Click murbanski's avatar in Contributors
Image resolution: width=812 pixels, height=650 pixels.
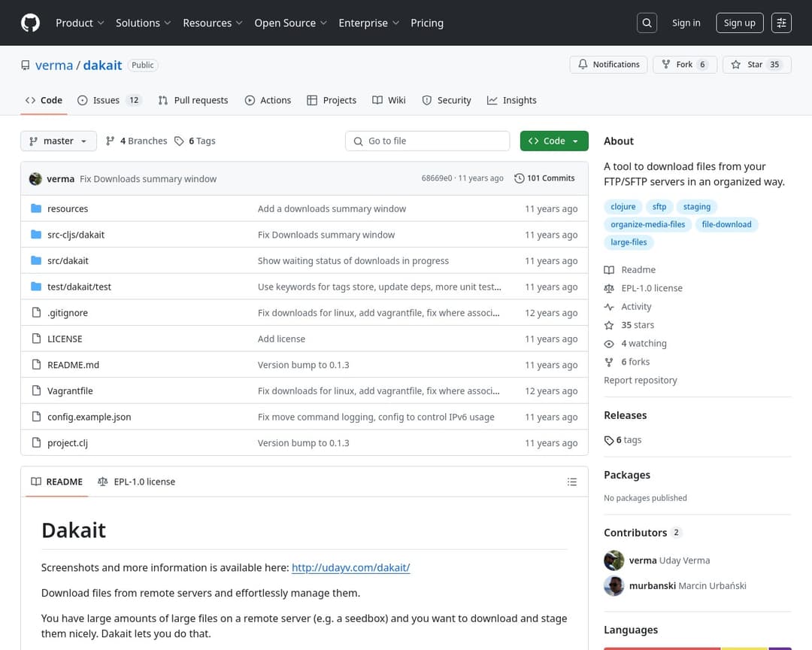(614, 586)
